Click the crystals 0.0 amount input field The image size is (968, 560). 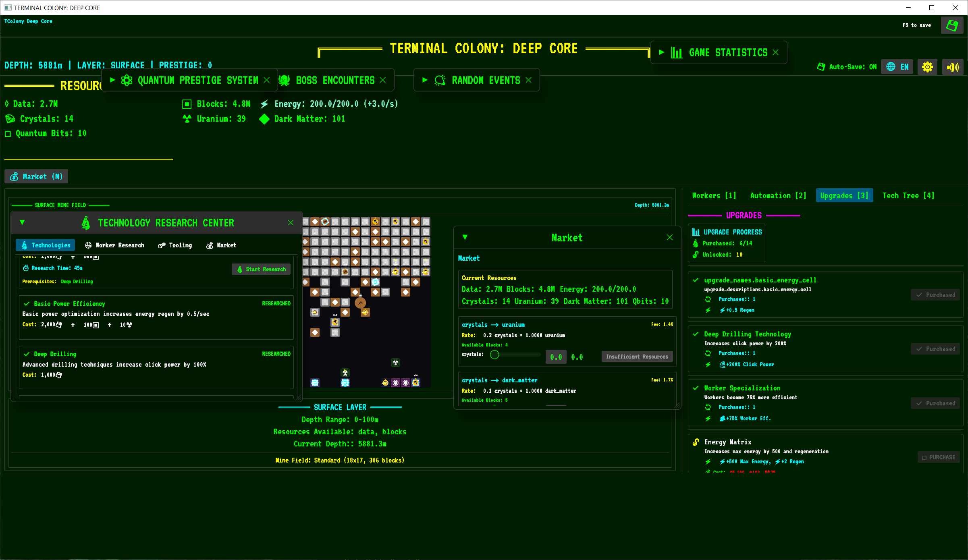[x=556, y=357]
